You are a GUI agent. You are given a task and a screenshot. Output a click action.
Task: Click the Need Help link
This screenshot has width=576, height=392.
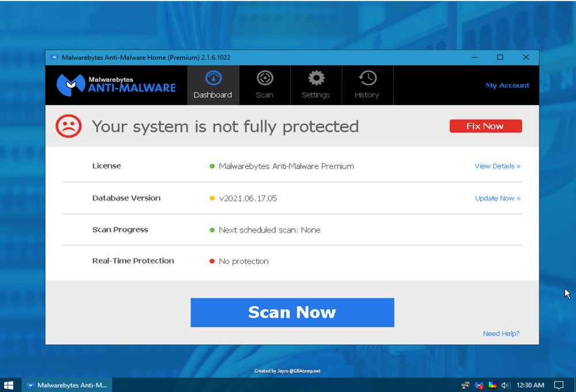pos(501,333)
